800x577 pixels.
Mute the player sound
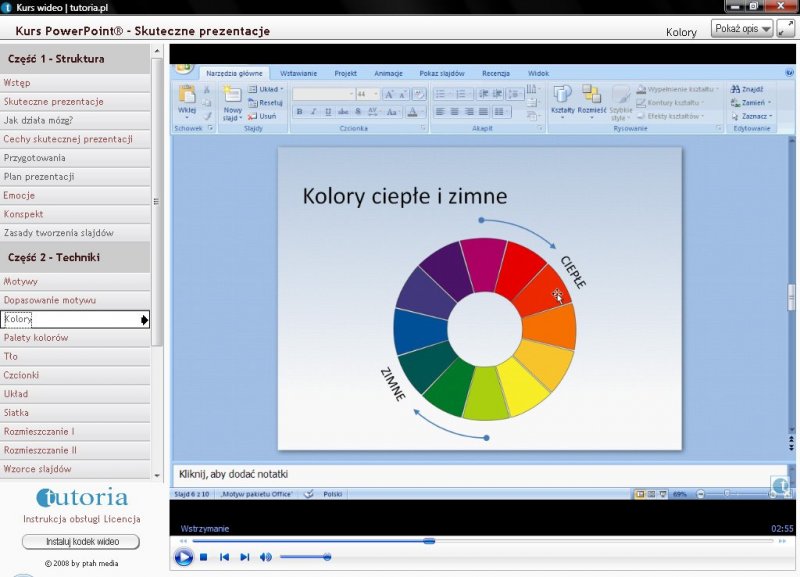(266, 557)
